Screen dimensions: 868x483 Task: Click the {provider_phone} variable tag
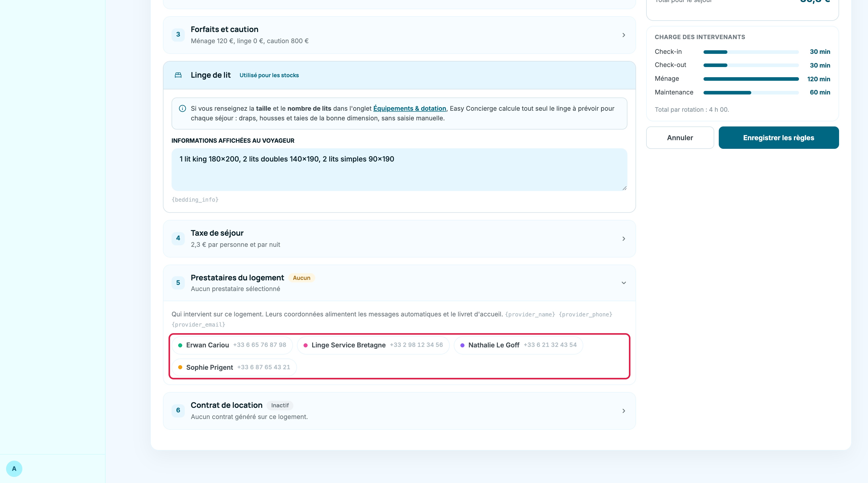pos(585,314)
